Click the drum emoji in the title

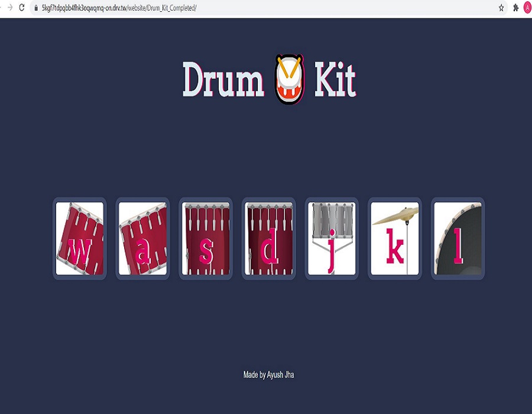click(x=289, y=79)
